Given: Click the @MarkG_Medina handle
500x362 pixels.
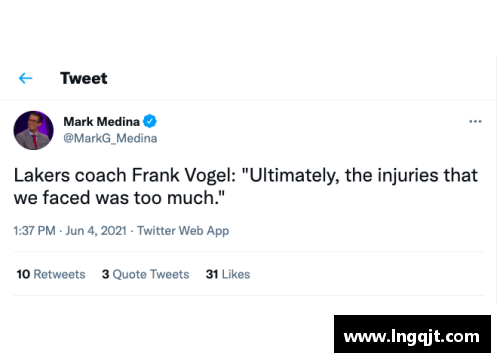Looking at the screenshot, I should (x=110, y=138).
